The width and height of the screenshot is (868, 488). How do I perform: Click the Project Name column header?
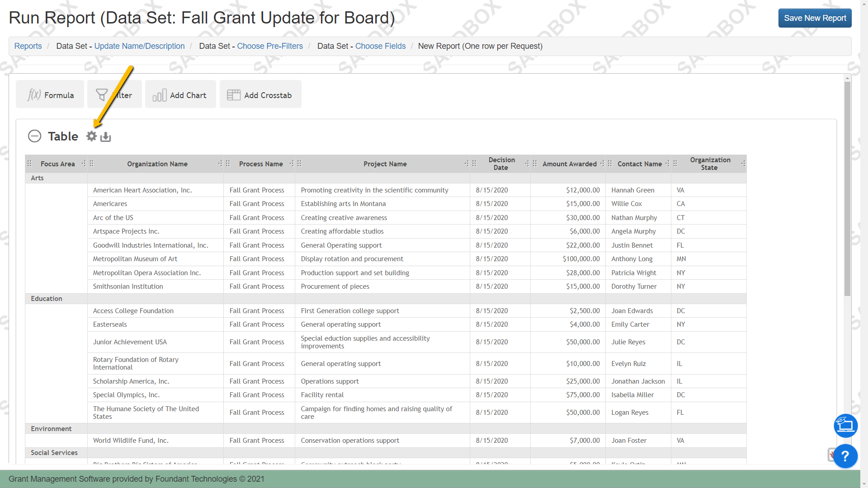point(385,164)
